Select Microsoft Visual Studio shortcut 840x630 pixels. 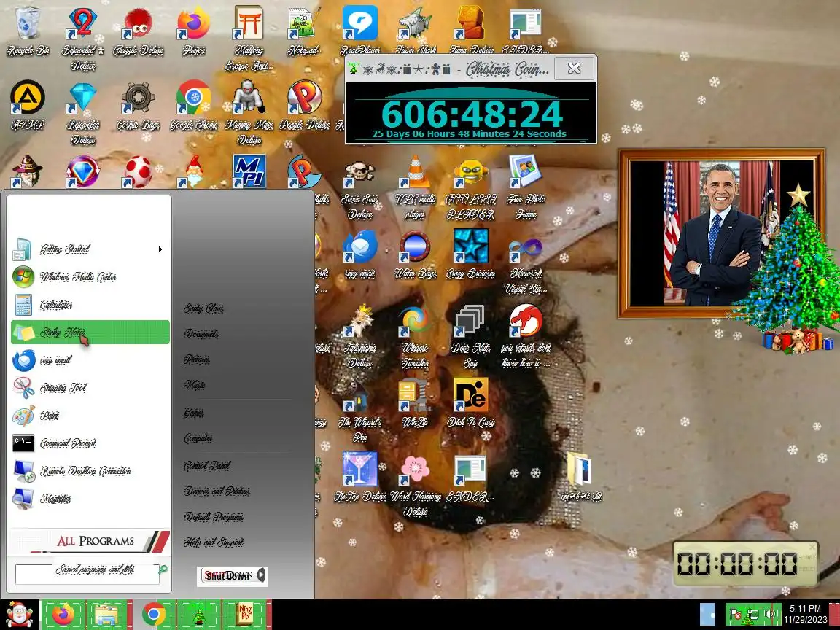tap(526, 262)
